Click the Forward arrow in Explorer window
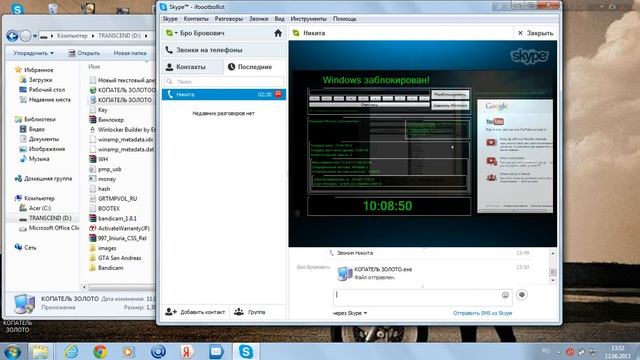 click(x=25, y=36)
